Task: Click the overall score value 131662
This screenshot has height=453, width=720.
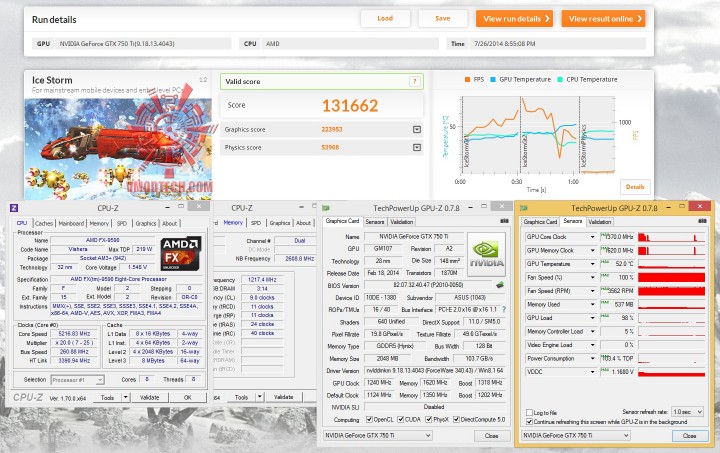Action: 350,106
